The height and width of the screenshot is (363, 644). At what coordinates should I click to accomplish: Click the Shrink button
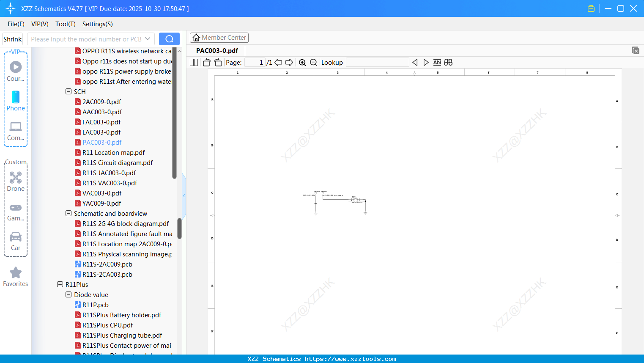point(13,39)
